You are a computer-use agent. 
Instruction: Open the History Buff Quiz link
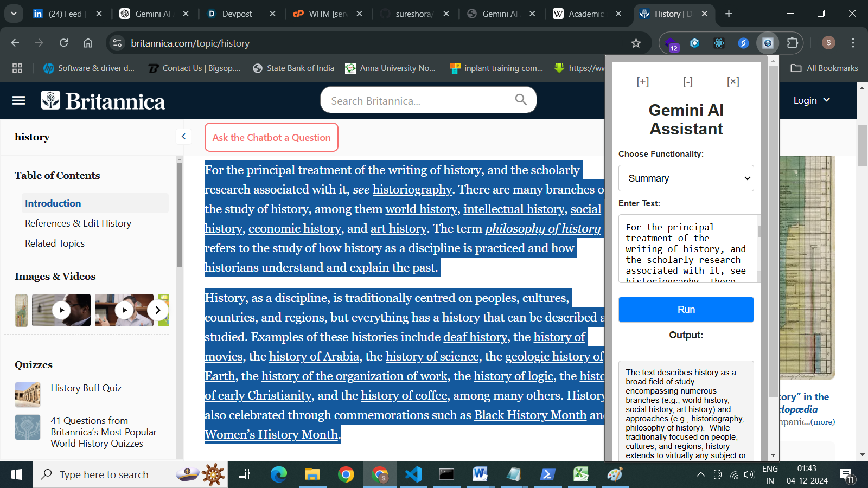click(86, 388)
